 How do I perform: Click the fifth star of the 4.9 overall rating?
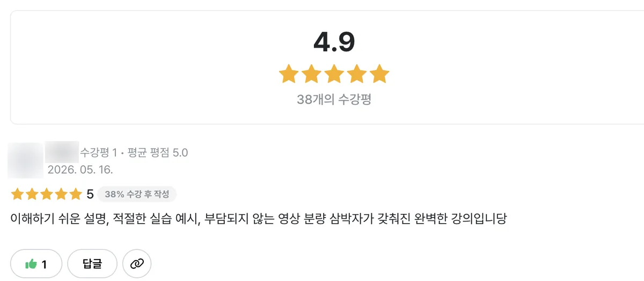click(x=379, y=74)
